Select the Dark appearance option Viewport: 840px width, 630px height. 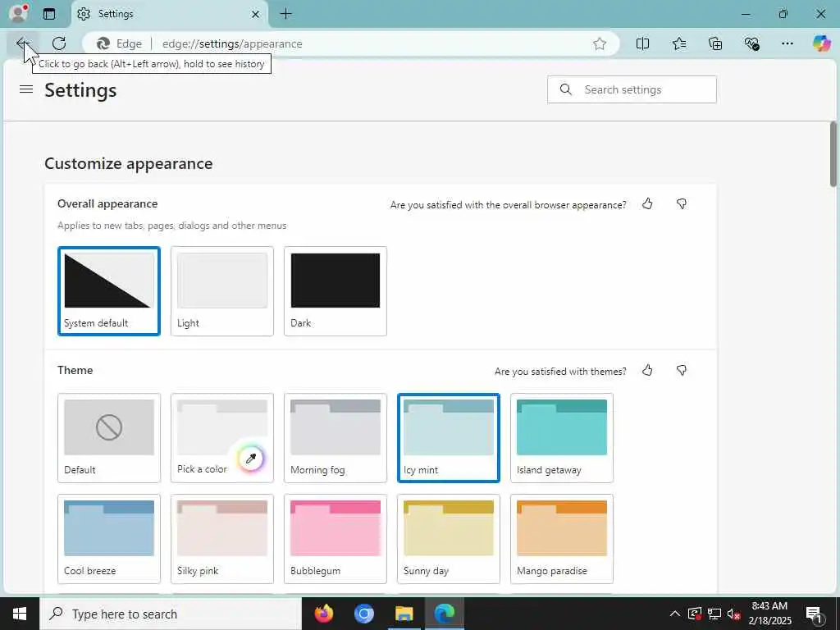(336, 291)
